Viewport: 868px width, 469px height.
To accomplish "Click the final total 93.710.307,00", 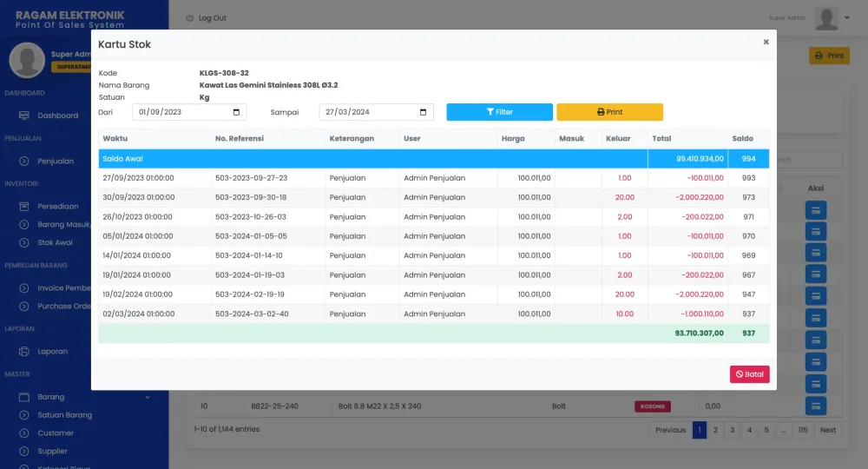I will 699,334.
